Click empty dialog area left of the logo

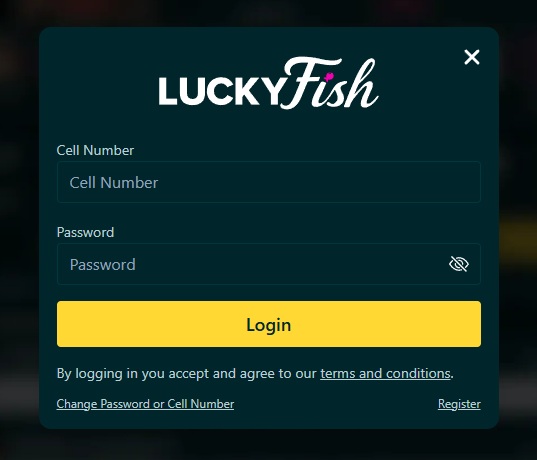[x=99, y=84]
